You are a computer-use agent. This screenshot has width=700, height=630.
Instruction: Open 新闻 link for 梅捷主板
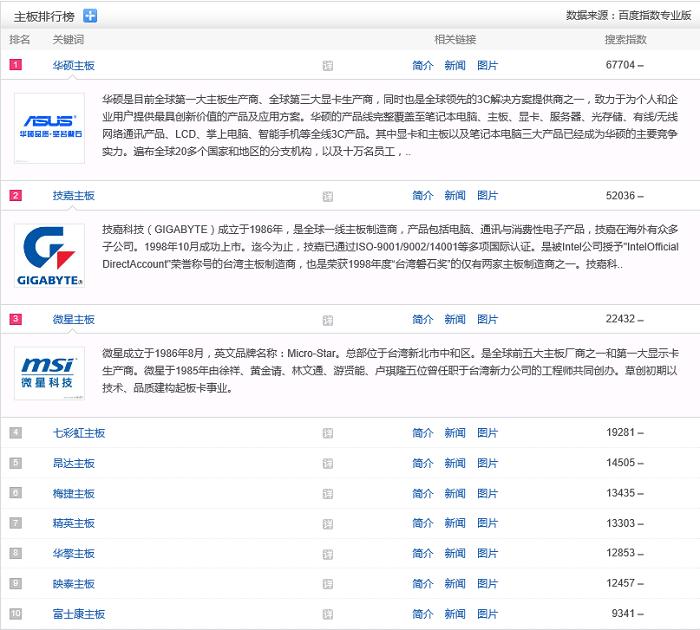click(x=455, y=493)
